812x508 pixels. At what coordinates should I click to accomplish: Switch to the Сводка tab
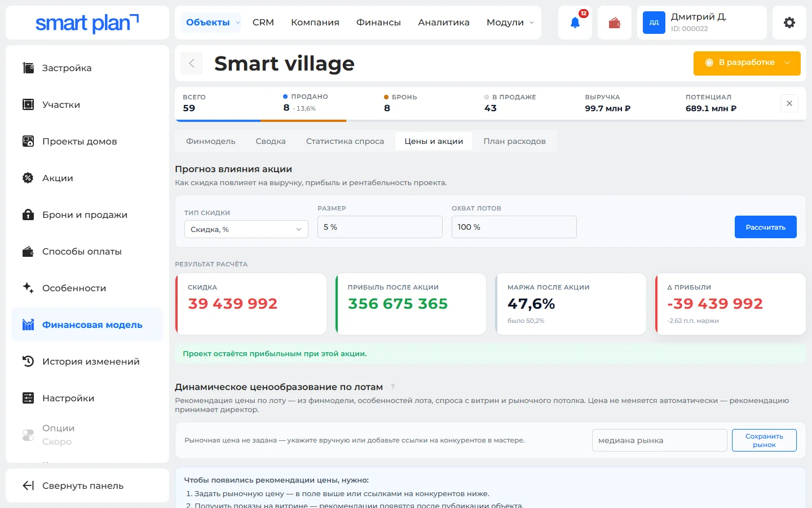click(x=271, y=141)
